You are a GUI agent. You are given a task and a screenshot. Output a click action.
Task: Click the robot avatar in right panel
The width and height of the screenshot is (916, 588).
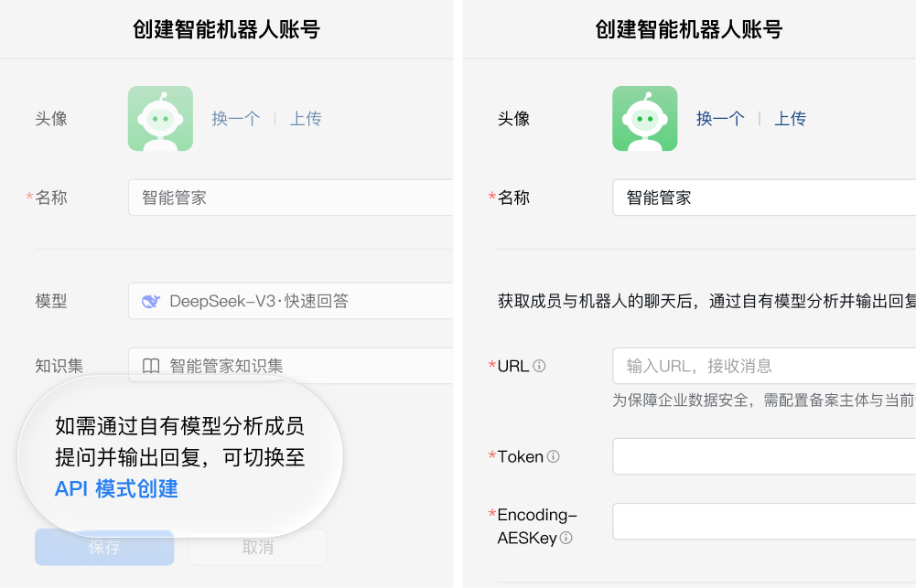[x=644, y=119]
